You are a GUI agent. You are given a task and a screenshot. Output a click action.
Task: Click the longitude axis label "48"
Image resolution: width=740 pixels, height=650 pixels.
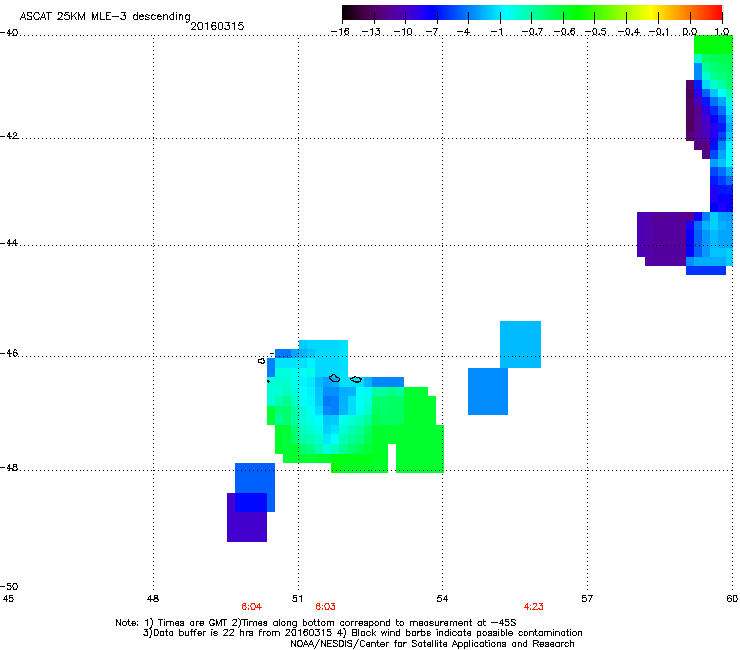(x=153, y=599)
